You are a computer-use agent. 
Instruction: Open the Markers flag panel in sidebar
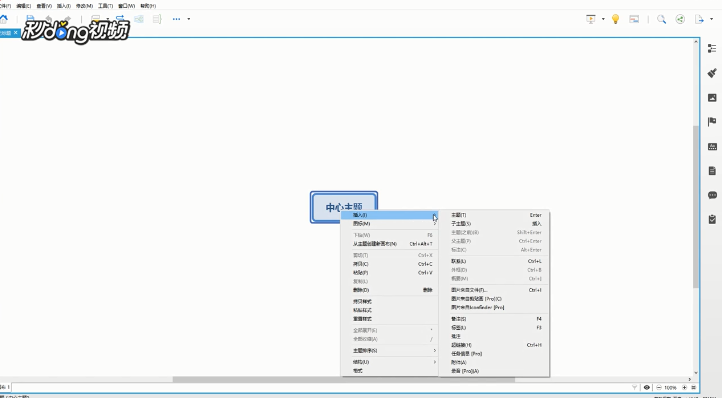click(x=712, y=122)
